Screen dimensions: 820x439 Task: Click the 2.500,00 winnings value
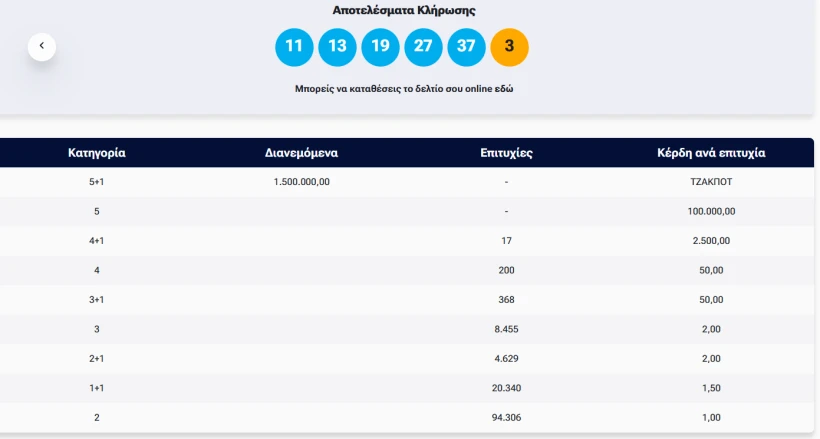(711, 240)
